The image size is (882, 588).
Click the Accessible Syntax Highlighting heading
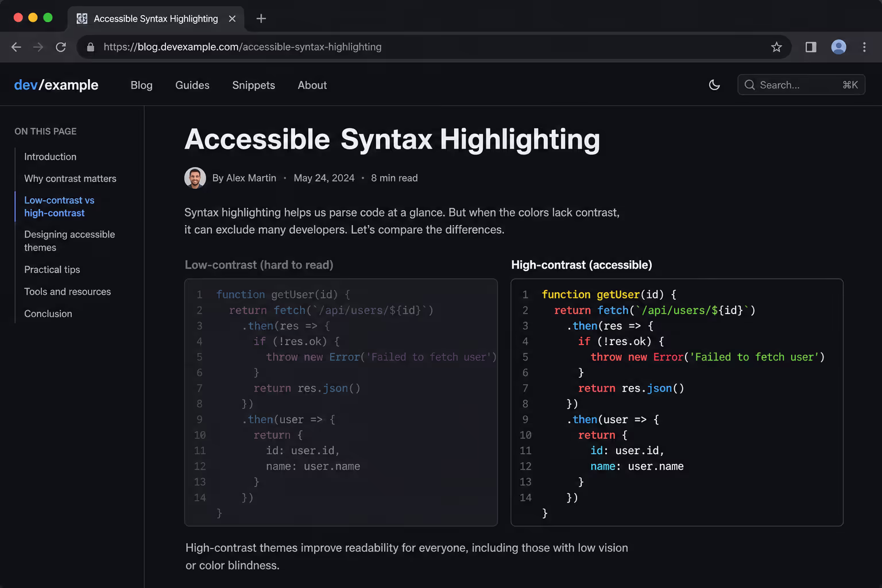tap(392, 140)
